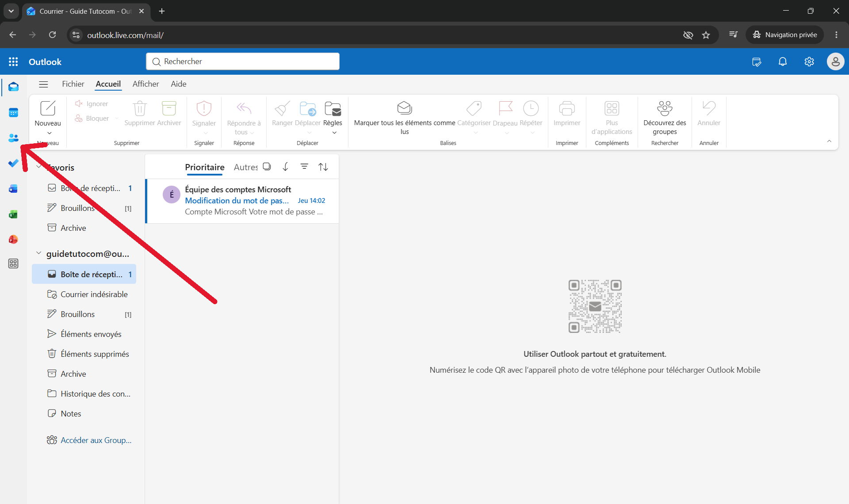Collapse the Favoris folder group
The height and width of the screenshot is (504, 849).
click(x=39, y=167)
